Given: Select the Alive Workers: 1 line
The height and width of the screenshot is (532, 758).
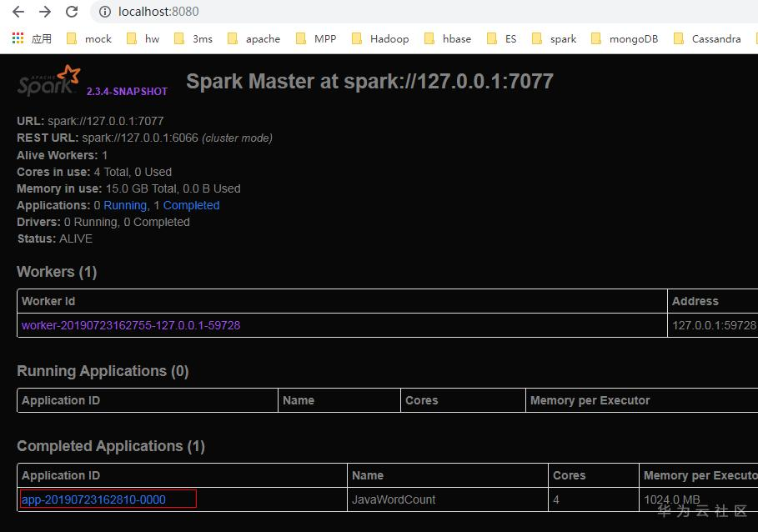Looking at the screenshot, I should coord(63,155).
